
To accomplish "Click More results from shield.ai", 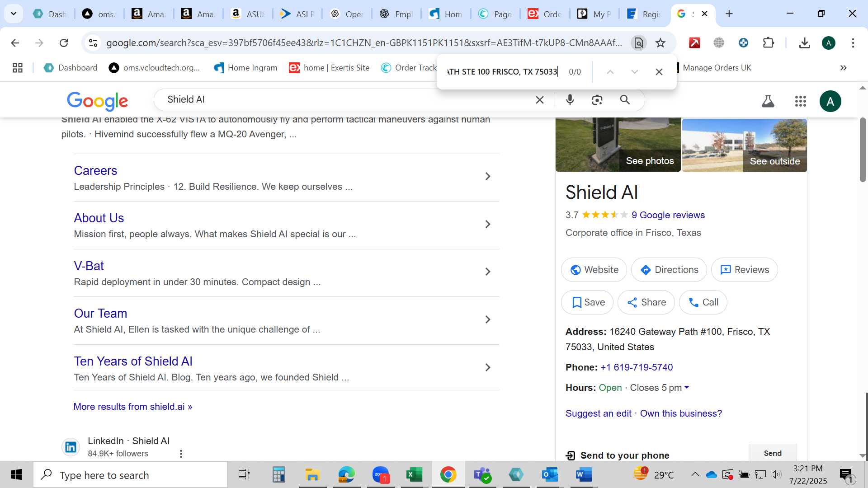I will coord(132,407).
